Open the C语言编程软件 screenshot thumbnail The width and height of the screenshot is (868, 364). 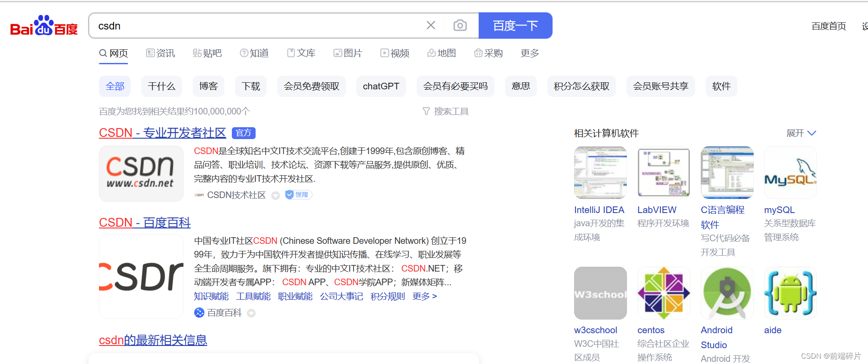[x=727, y=173]
